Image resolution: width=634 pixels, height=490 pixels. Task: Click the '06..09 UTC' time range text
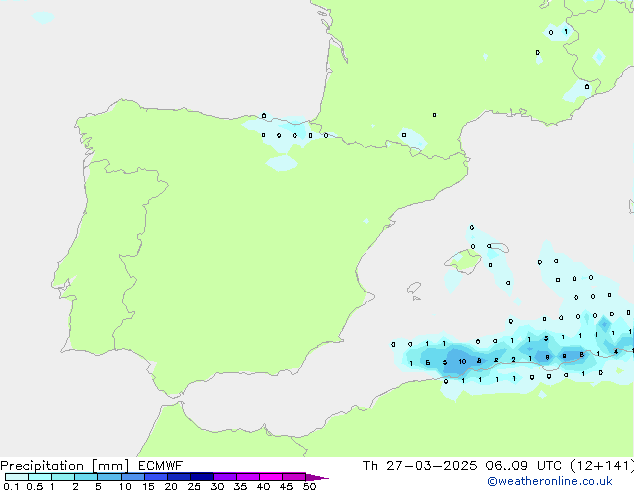(524, 466)
